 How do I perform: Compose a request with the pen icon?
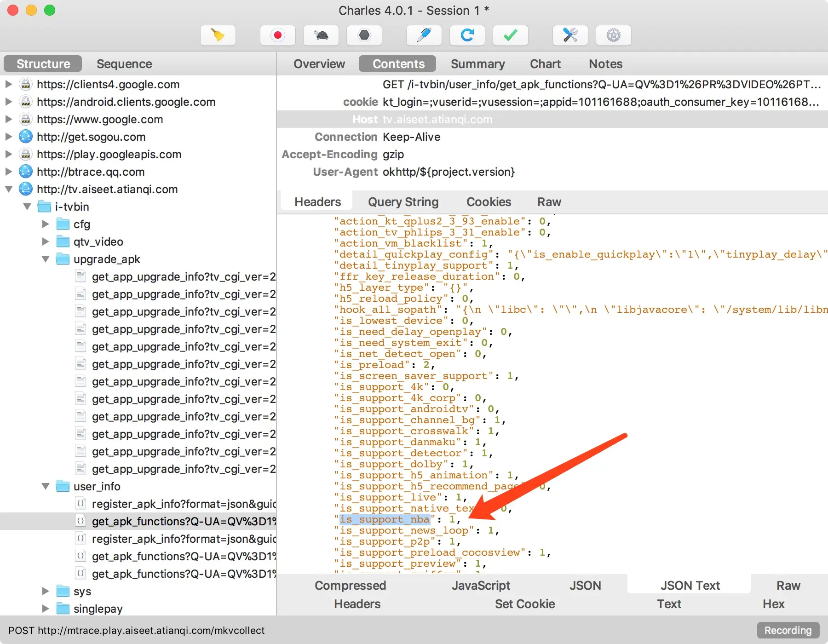(424, 35)
